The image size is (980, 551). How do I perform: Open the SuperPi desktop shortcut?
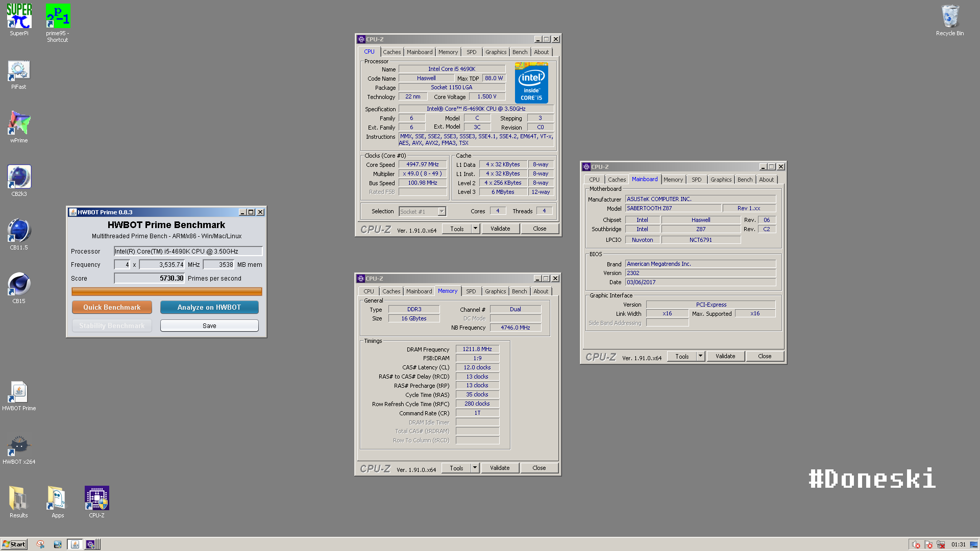(x=19, y=20)
